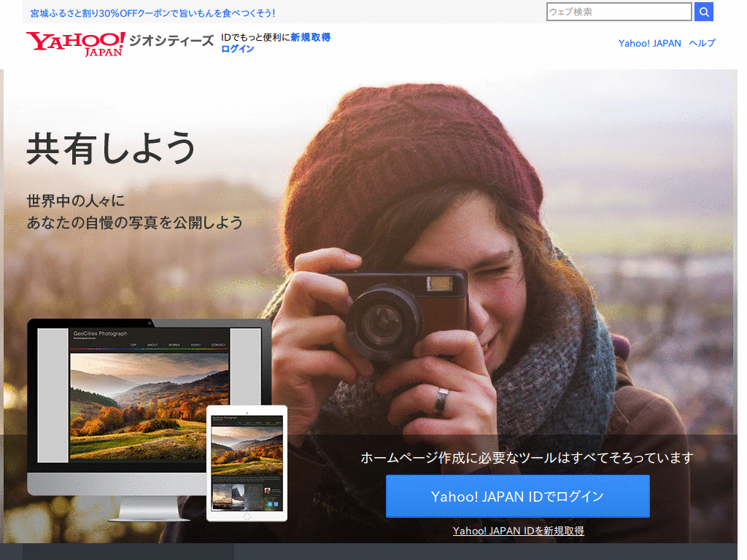Click the blue magnifier search button

click(704, 12)
